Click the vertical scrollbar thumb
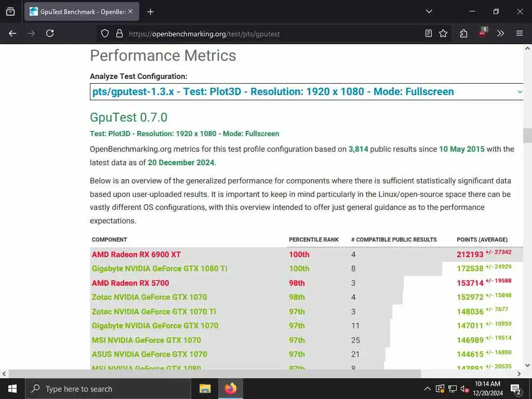This screenshot has width=532, height=399. [x=527, y=136]
